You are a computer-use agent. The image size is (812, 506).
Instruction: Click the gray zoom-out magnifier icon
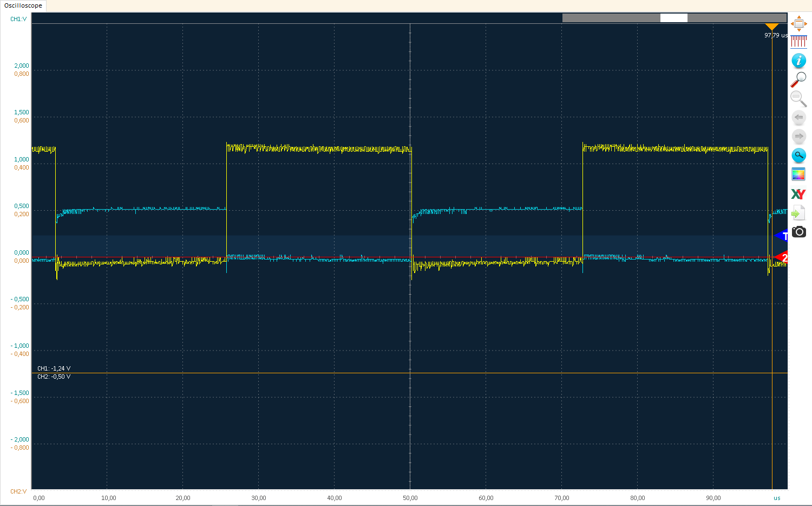click(x=798, y=99)
